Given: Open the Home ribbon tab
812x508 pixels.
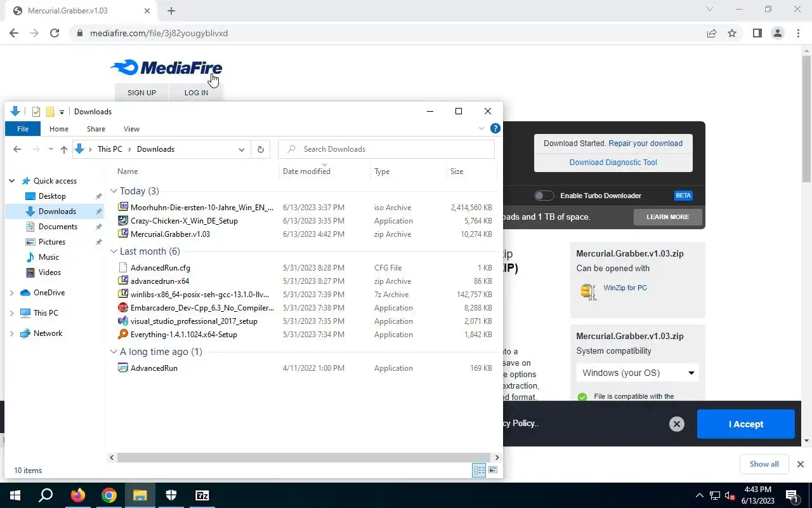Looking at the screenshot, I should tap(59, 129).
